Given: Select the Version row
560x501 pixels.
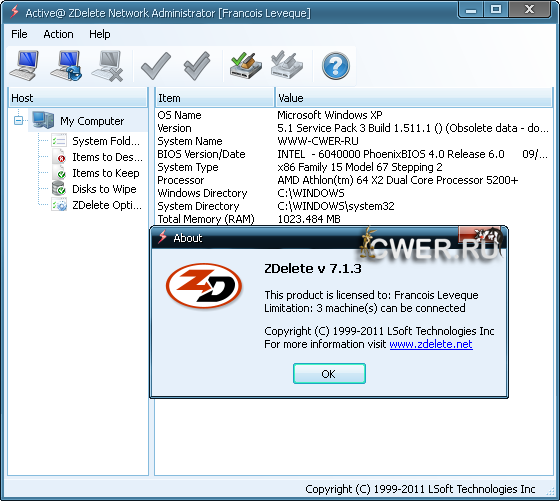Looking at the screenshot, I should (x=354, y=128).
